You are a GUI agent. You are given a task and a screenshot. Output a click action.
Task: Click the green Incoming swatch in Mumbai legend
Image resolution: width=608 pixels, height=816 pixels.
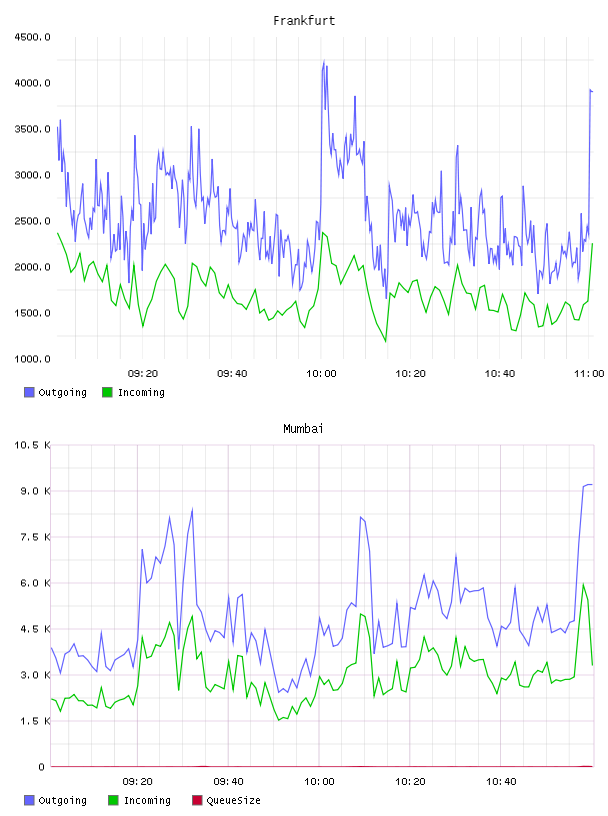pos(113,800)
